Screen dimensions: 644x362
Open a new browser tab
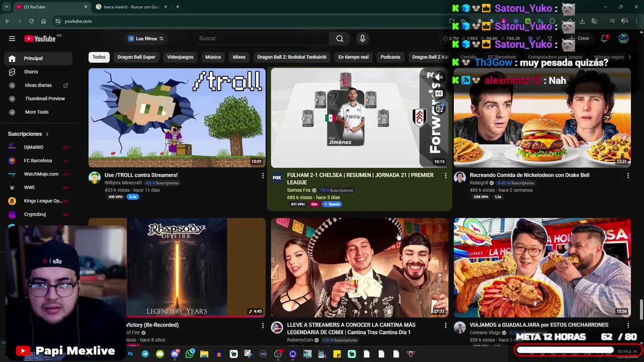[x=178, y=7]
